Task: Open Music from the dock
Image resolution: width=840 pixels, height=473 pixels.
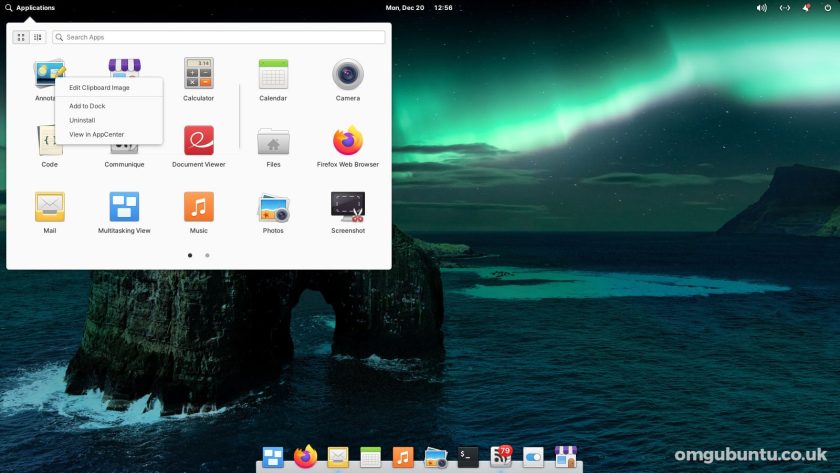Action: coord(403,457)
